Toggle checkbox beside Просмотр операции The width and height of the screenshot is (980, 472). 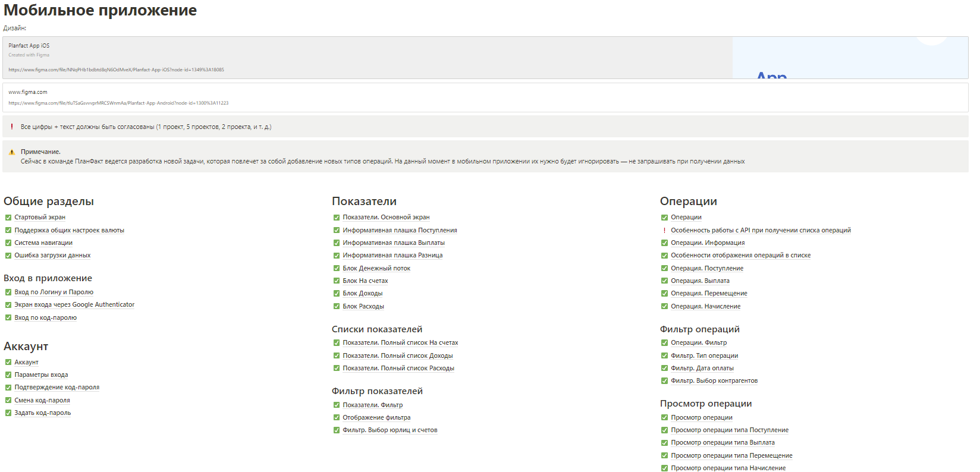pos(665,418)
